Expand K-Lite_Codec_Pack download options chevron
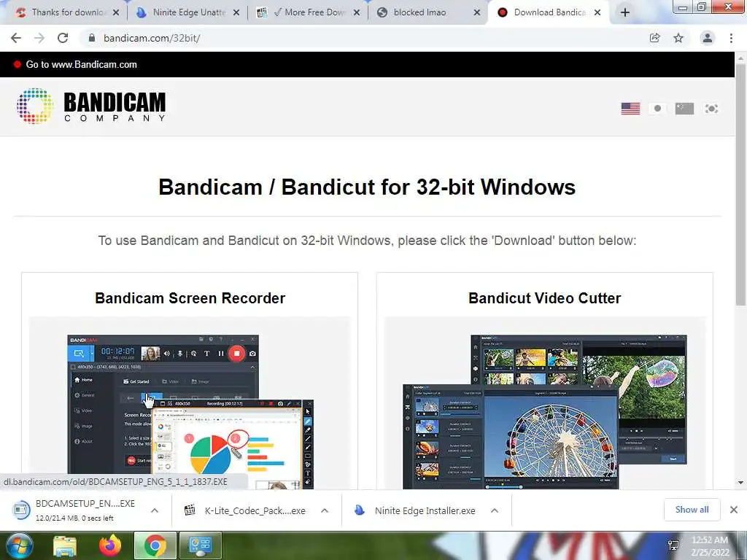747x560 pixels. 325,510
